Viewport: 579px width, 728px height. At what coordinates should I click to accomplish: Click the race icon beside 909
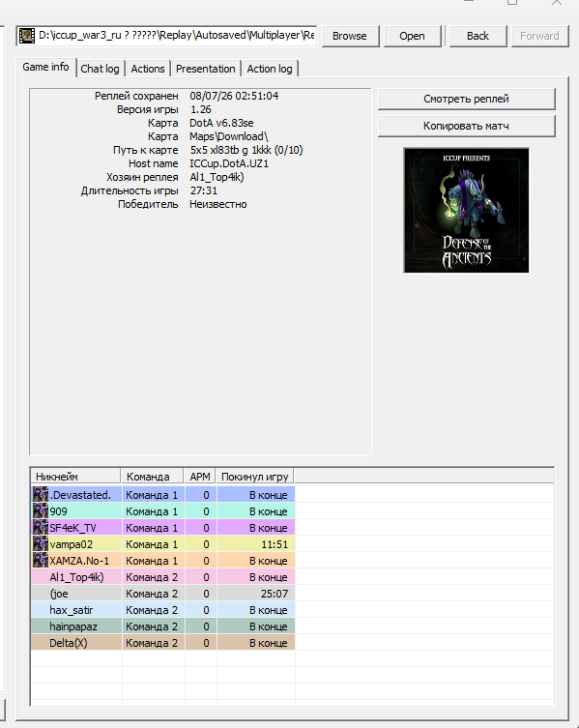41,511
